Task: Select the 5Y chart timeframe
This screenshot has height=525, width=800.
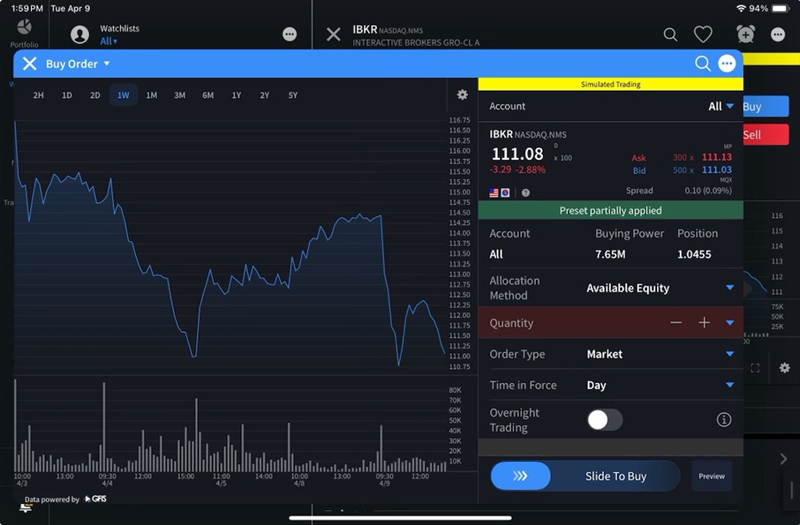Action: click(292, 95)
